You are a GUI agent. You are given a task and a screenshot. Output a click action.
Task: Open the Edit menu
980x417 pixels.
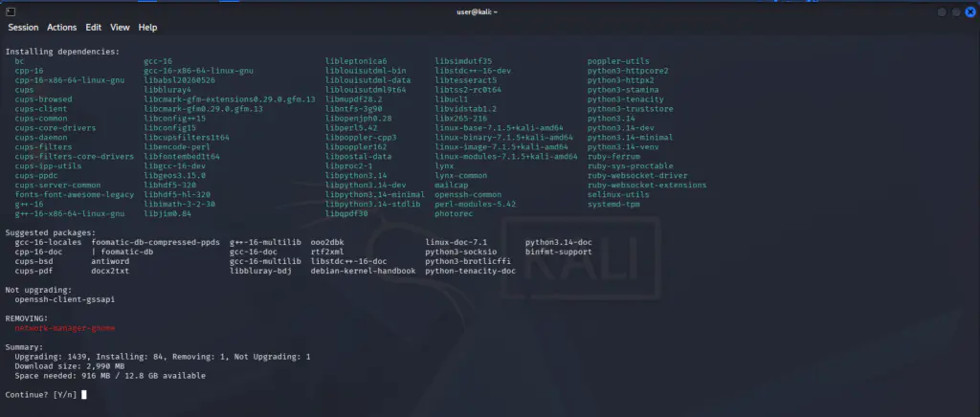(x=94, y=28)
